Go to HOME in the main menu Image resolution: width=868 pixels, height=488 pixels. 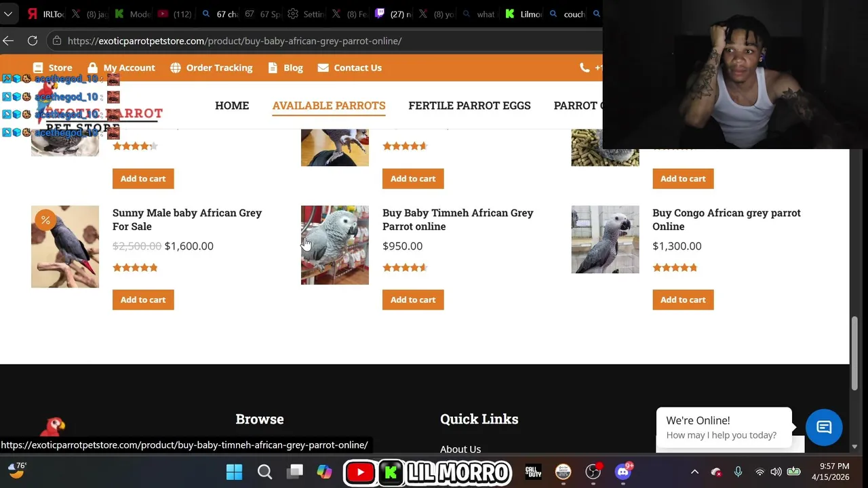tap(232, 105)
